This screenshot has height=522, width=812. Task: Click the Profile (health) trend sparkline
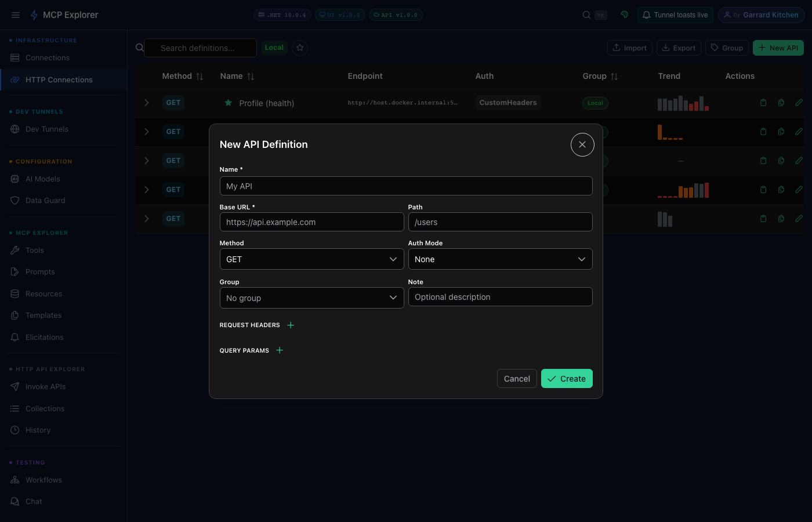tap(683, 103)
